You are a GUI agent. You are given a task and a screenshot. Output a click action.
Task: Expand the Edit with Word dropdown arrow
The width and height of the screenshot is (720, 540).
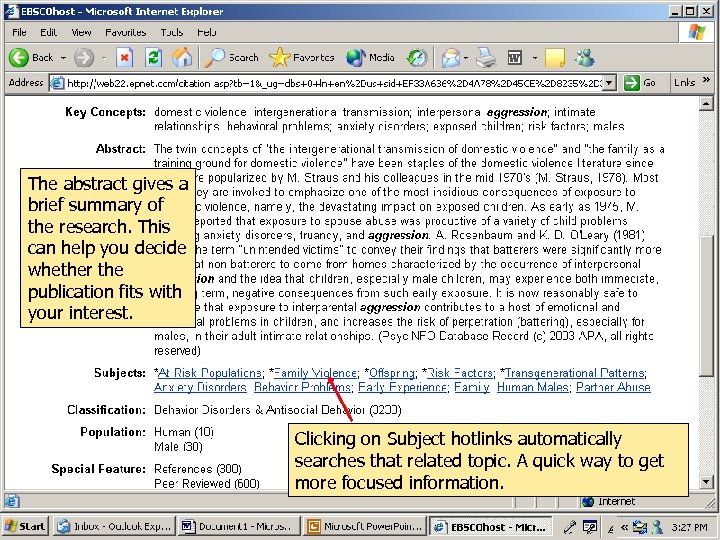point(534,58)
